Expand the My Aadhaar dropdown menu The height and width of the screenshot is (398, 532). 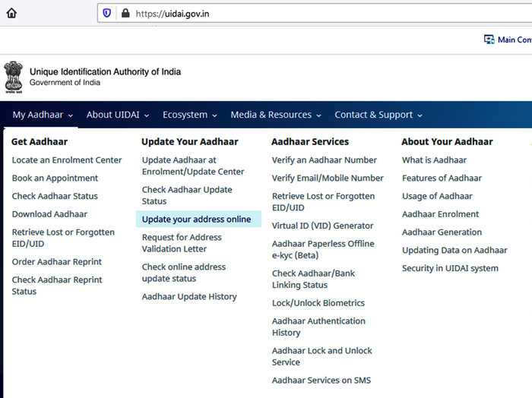[43, 115]
